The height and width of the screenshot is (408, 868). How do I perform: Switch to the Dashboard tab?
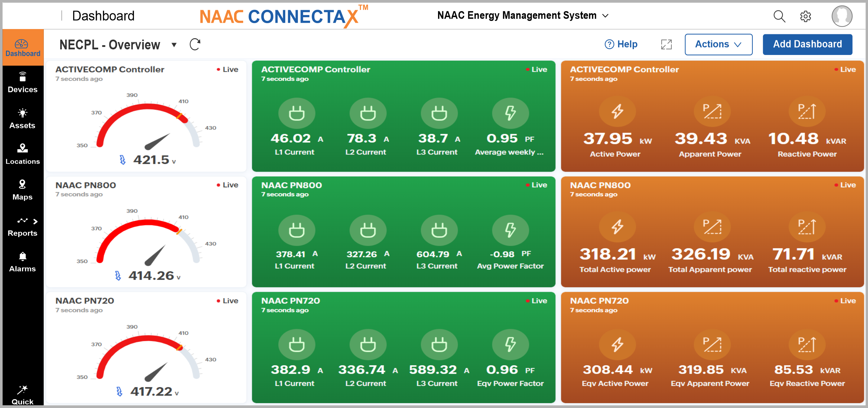pos(103,15)
